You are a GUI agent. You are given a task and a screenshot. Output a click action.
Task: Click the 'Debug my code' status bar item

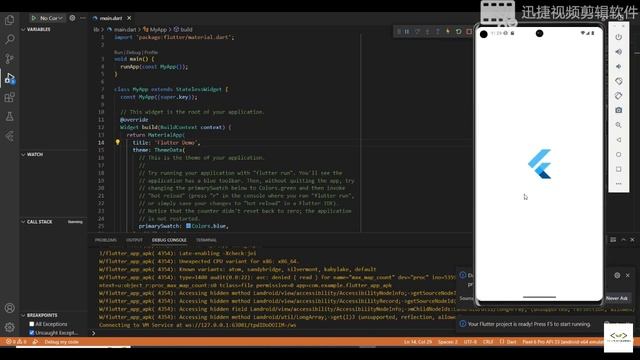click(61, 342)
